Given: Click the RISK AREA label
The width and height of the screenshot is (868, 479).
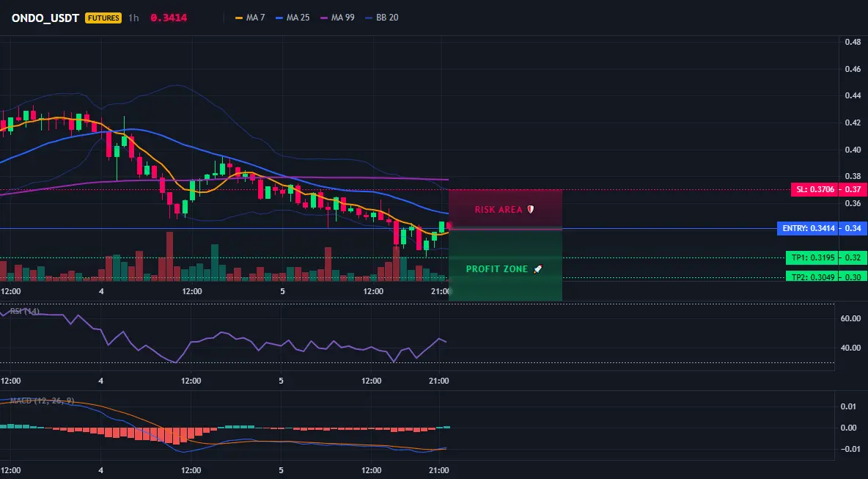Looking at the screenshot, I should (x=499, y=210).
